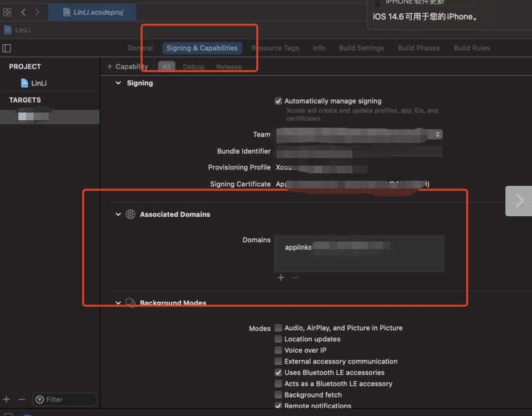
Task: Open the Info tab
Action: point(319,48)
